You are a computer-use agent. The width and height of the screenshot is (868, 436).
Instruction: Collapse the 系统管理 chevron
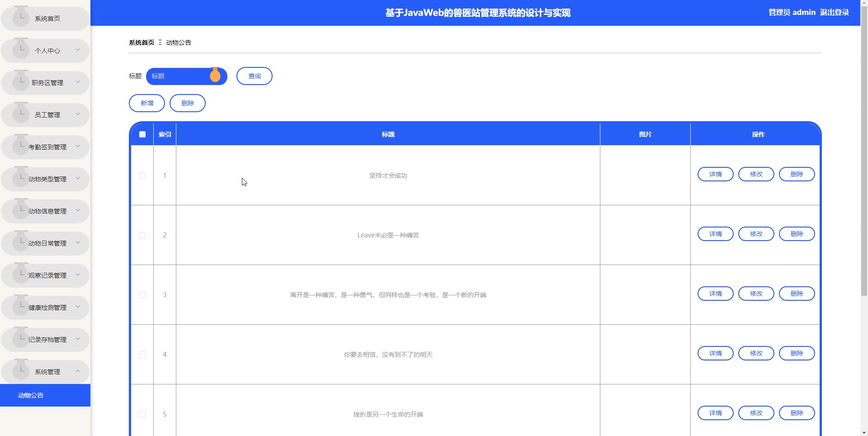78,371
